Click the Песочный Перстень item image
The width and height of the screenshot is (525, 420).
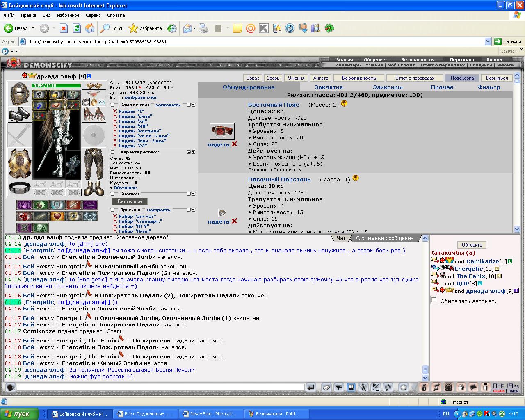[x=222, y=213]
